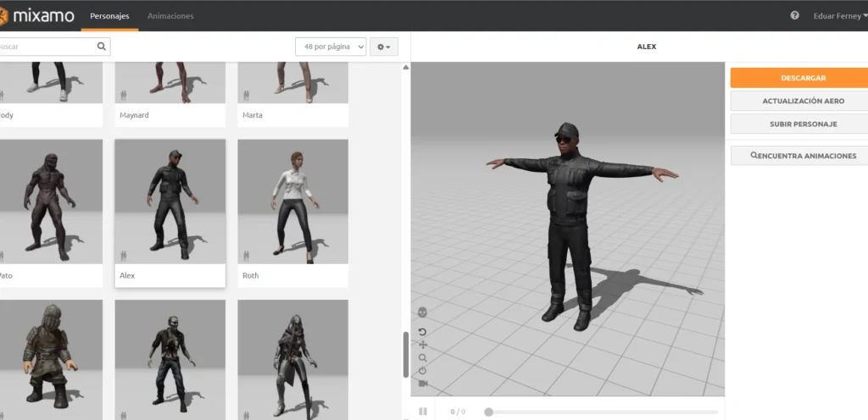Image resolution: width=868 pixels, height=420 pixels.
Task: Click the mixamo logo
Action: coord(37,16)
